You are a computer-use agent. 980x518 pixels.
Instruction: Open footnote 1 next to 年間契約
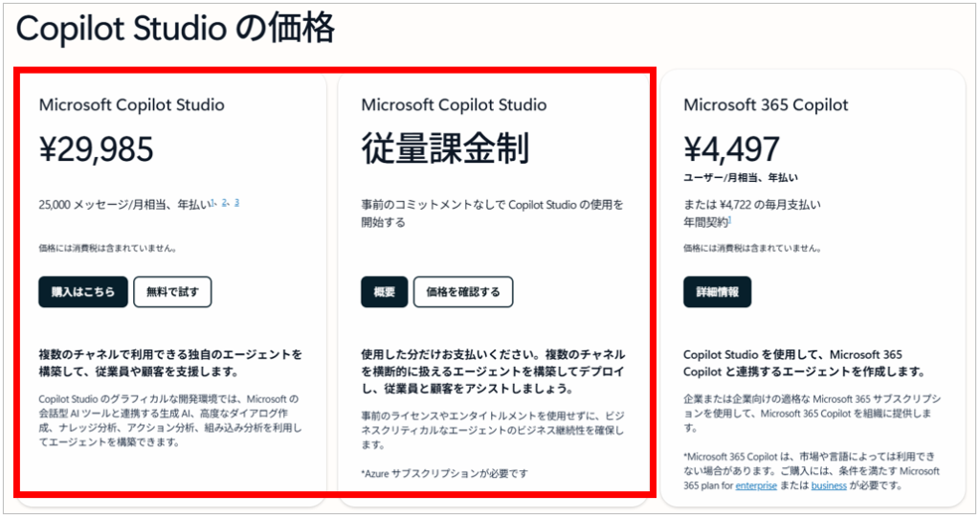(730, 219)
